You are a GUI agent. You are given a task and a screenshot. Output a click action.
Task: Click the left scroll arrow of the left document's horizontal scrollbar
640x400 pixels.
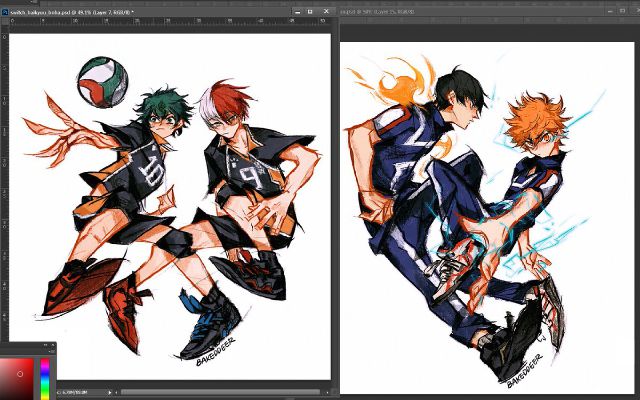(x=116, y=393)
